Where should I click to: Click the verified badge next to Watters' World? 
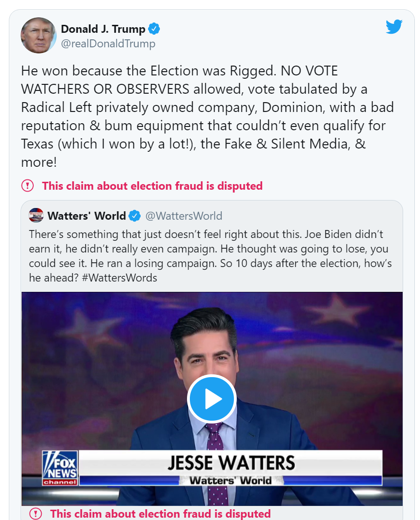click(135, 216)
